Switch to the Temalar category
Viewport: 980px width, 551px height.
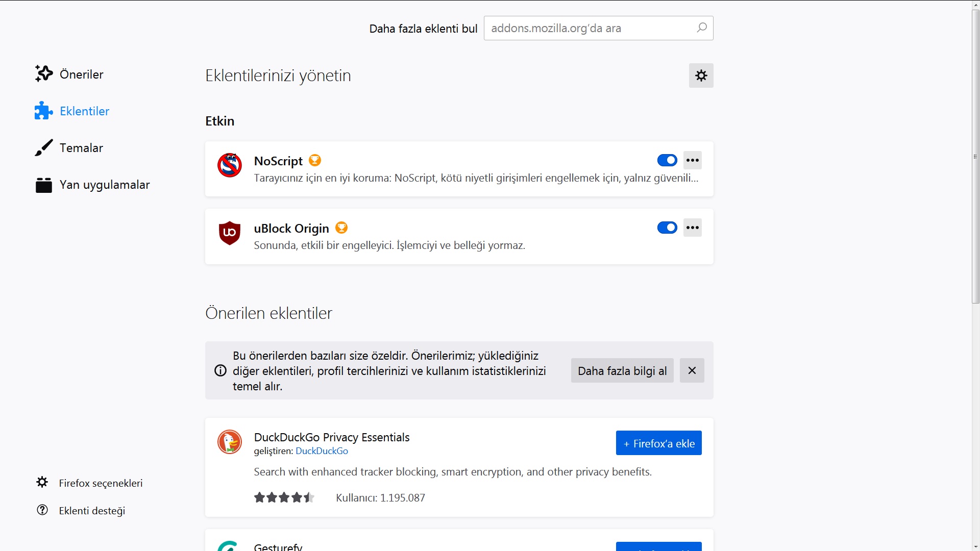click(81, 148)
